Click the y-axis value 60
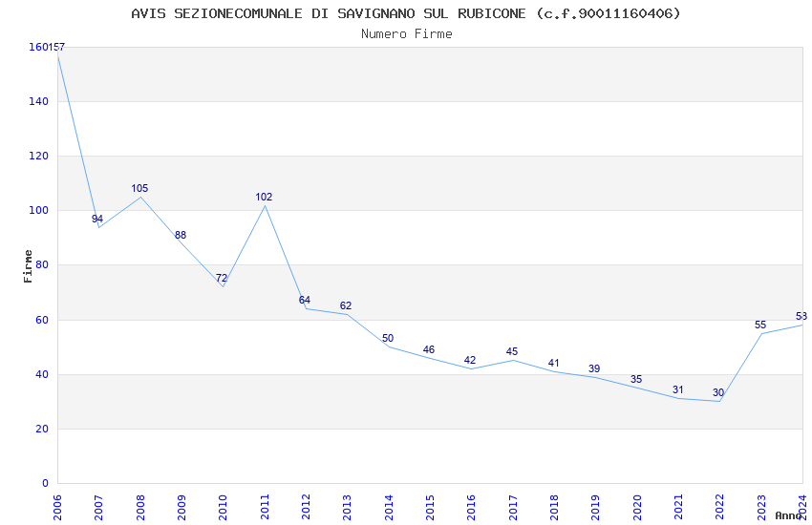Screen dimensions: 812x525 pos(42,320)
